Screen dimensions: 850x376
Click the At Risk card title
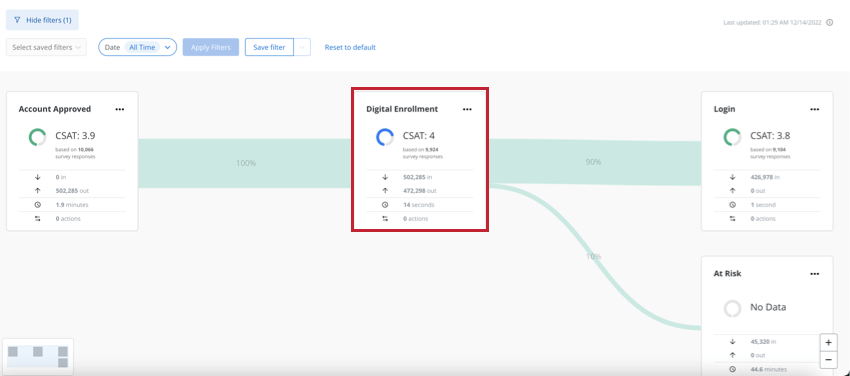tap(727, 274)
